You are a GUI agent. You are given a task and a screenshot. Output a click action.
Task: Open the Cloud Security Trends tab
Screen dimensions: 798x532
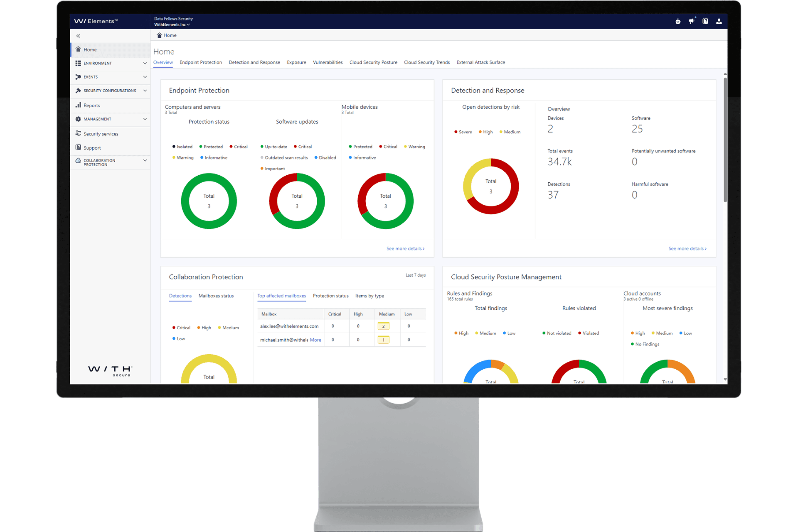point(427,62)
